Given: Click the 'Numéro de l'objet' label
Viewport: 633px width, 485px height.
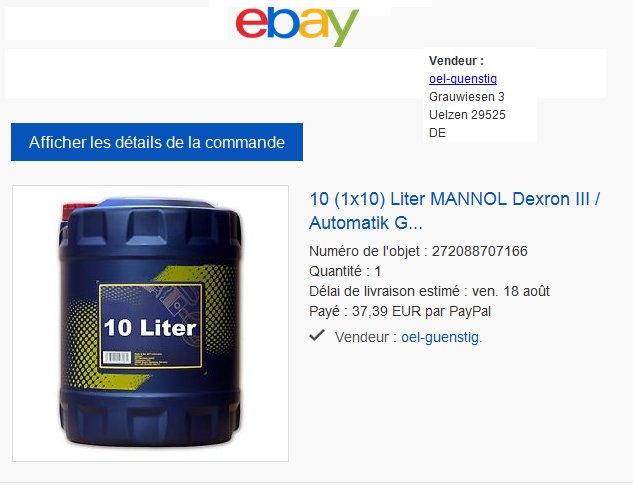Looking at the screenshot, I should (364, 251).
